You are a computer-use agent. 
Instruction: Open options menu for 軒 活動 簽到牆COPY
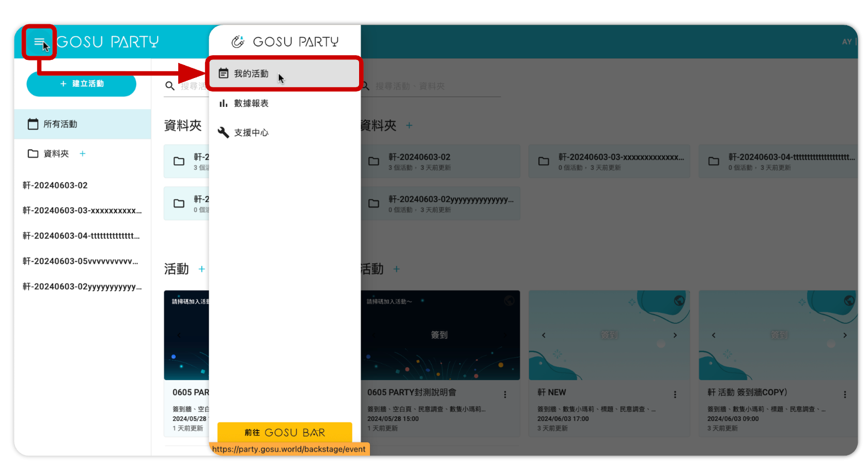[845, 395]
